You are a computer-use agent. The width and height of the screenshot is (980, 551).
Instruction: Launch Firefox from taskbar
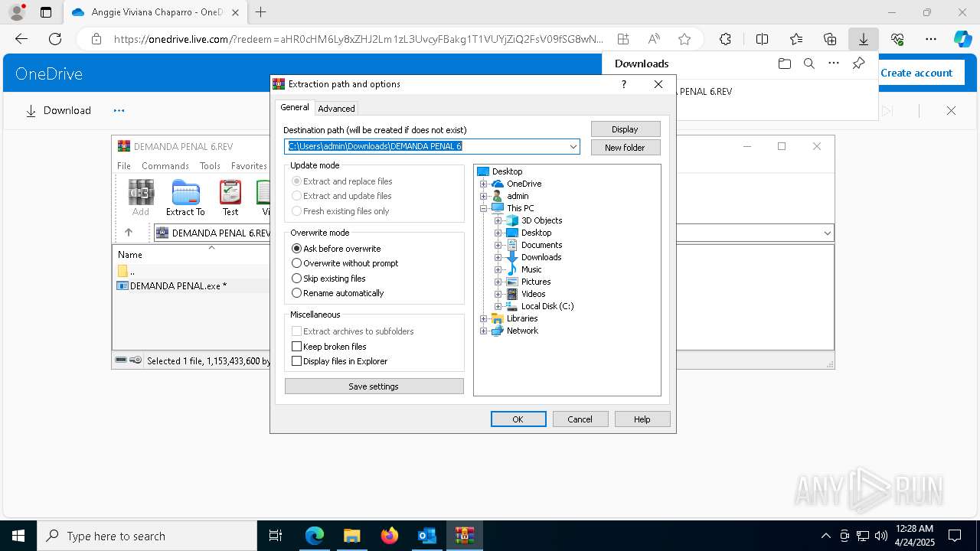[x=390, y=536]
